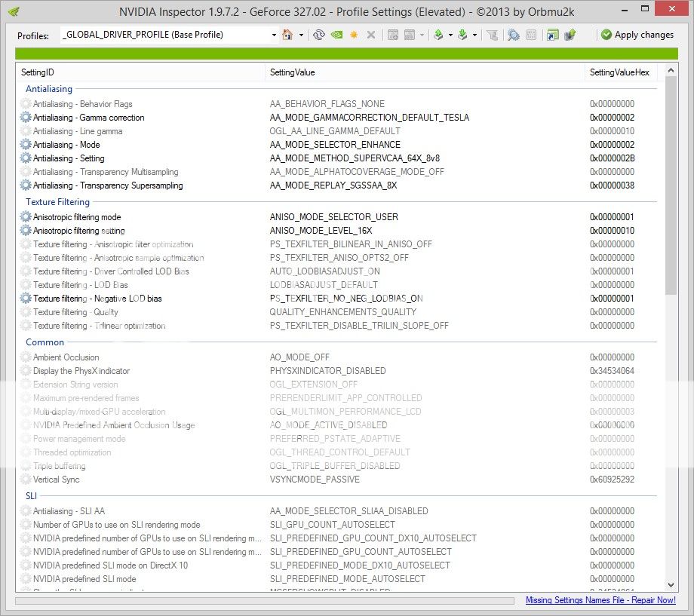Click the gear icon beside Antialiasing - Transparency Supersampling
The height and width of the screenshot is (616, 694).
[x=26, y=185]
